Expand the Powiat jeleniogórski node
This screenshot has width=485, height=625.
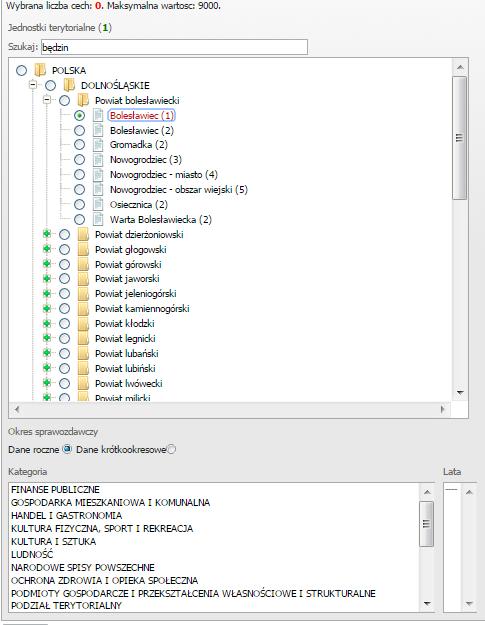[x=47, y=293]
